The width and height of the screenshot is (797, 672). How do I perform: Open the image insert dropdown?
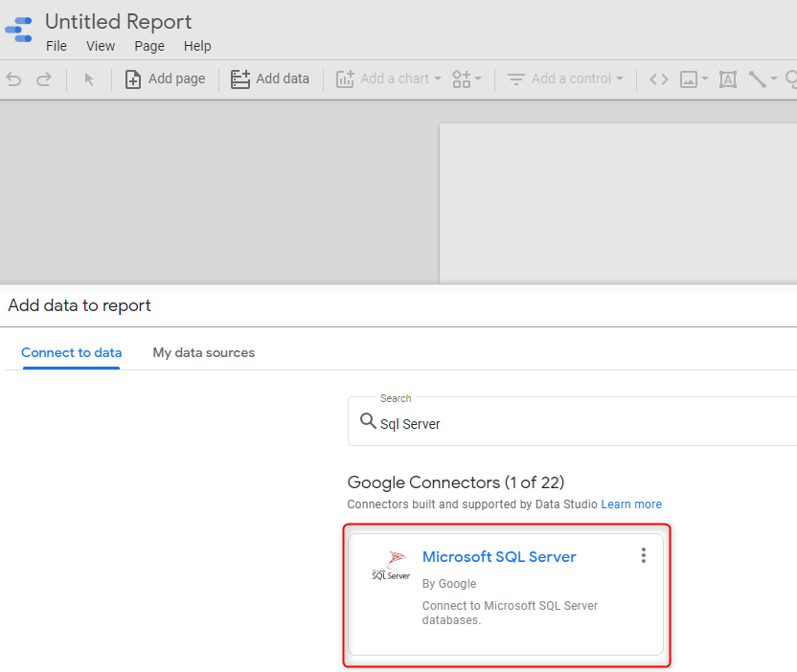click(695, 79)
